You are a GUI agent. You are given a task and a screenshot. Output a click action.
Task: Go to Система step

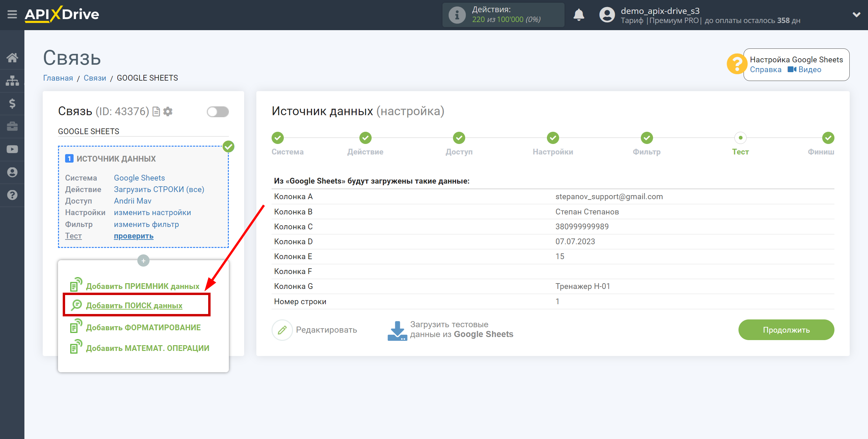(x=278, y=138)
